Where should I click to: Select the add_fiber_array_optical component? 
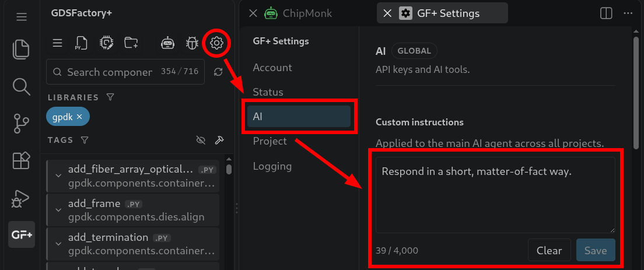coord(132,176)
